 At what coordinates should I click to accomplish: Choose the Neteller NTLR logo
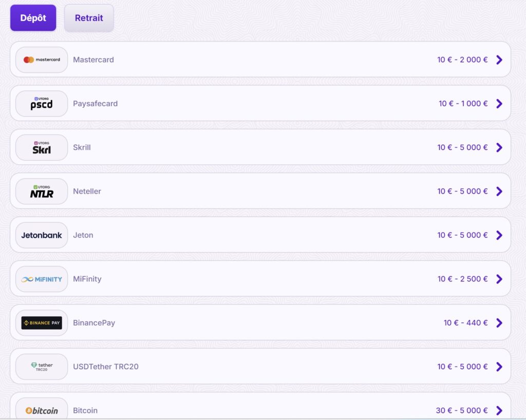tap(42, 192)
